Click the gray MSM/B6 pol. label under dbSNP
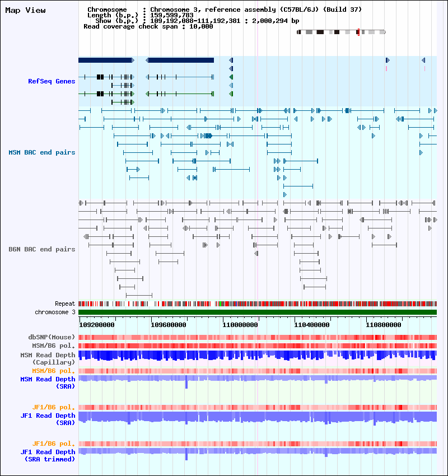The image size is (448, 476). [x=53, y=346]
